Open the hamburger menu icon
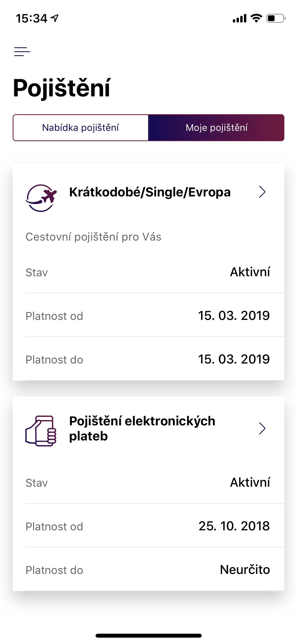 coord(22,52)
